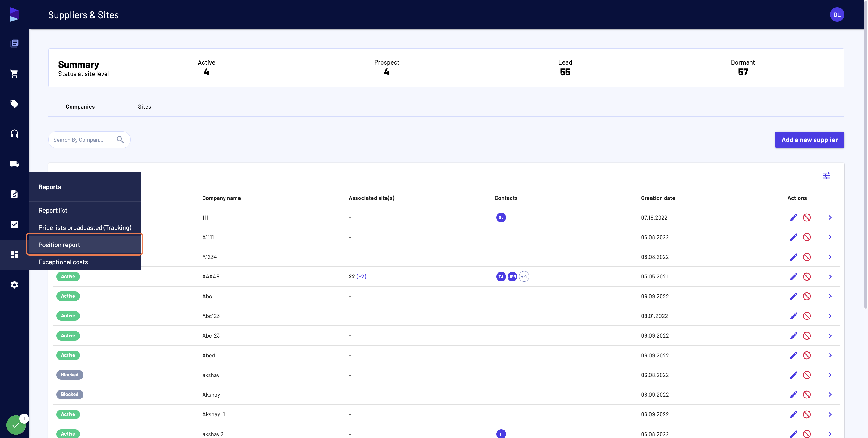Click Add a new supplier button
868x438 pixels.
[x=809, y=140]
